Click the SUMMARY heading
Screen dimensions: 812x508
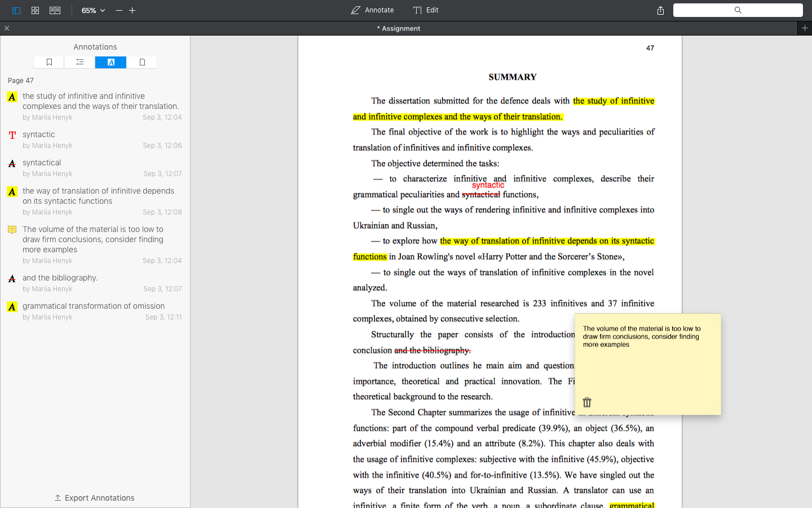[x=513, y=77]
